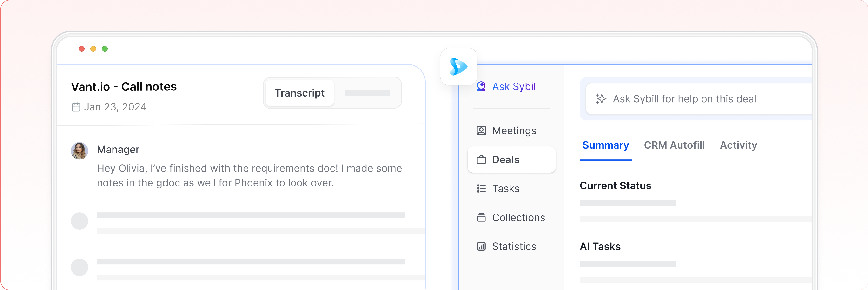This screenshot has height=290, width=868.
Task: Click the calendar icon by Jan 23, 2024
Action: coord(76,107)
